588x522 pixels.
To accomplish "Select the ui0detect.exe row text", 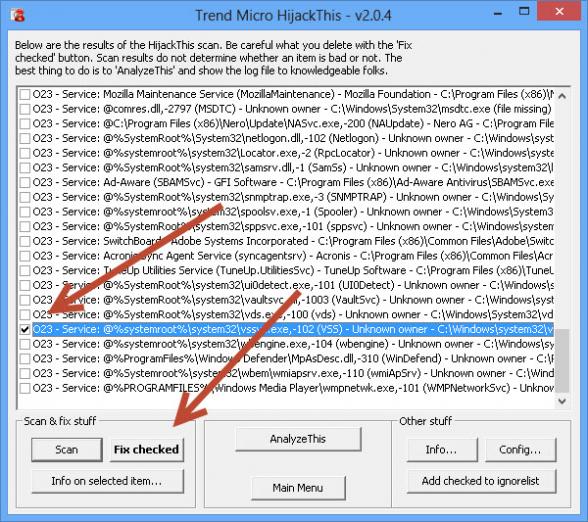I will point(293,285).
